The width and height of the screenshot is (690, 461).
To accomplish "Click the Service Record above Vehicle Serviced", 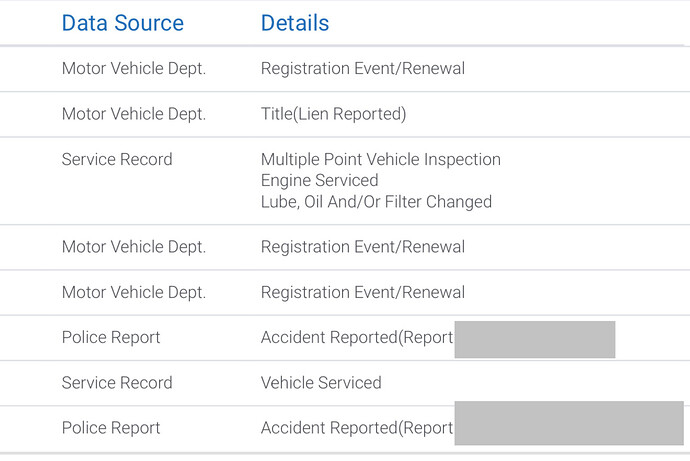I will [117, 383].
